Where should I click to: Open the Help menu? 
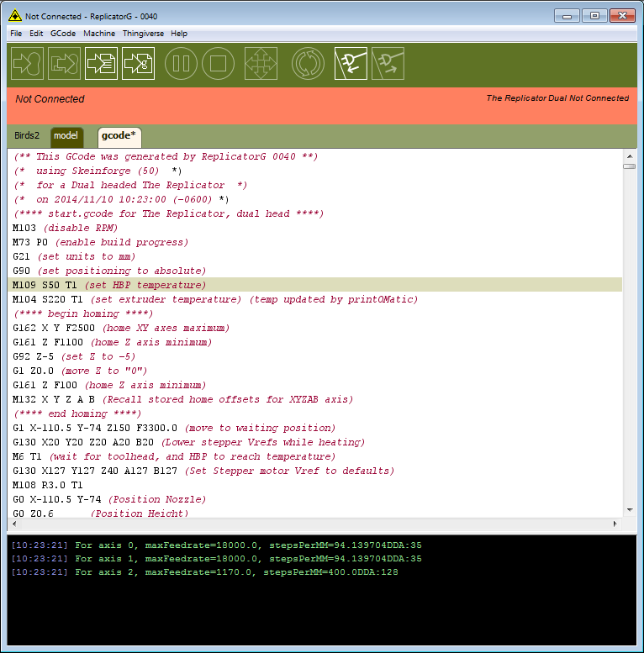(x=179, y=34)
